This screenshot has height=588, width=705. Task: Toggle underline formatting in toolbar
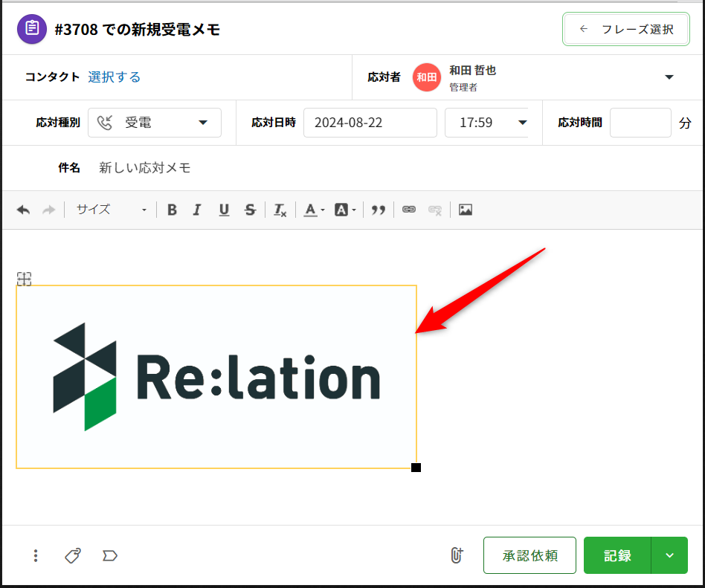[224, 210]
